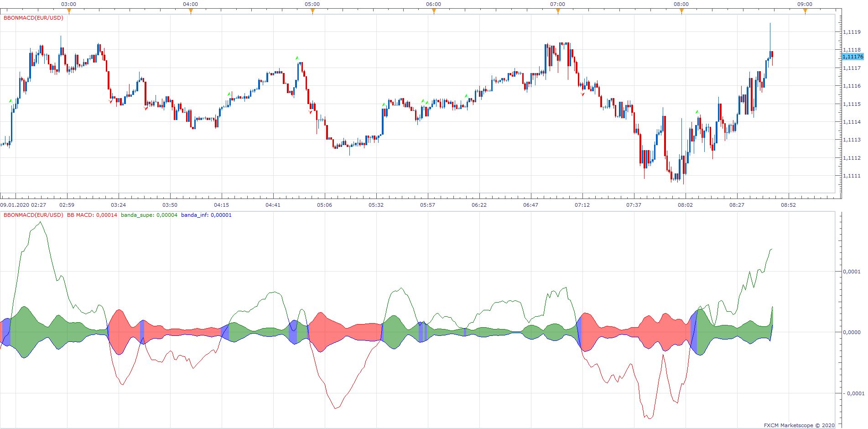This screenshot has width=868, height=429.
Task: Click the 1,1111 price axis label
Action: 852,176
